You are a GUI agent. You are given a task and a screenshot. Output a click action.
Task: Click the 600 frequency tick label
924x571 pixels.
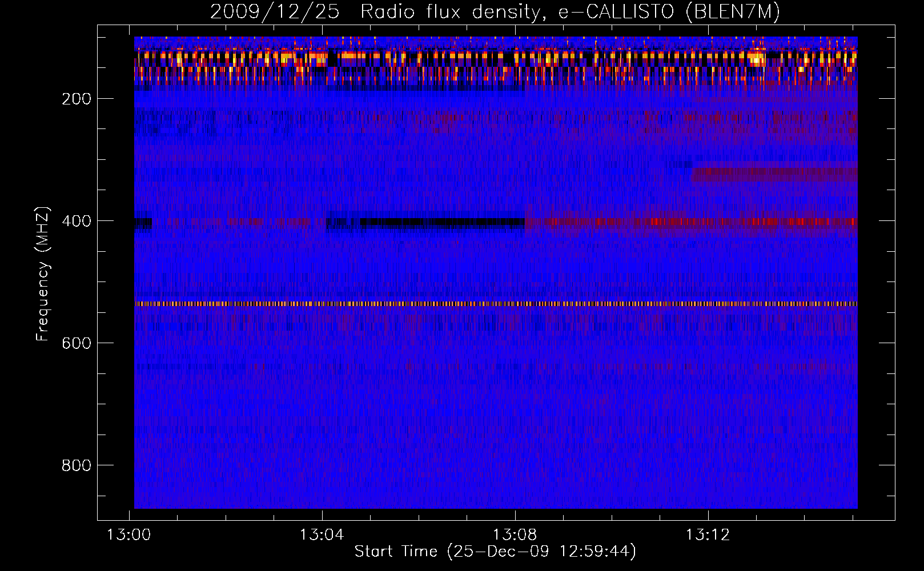(x=77, y=343)
